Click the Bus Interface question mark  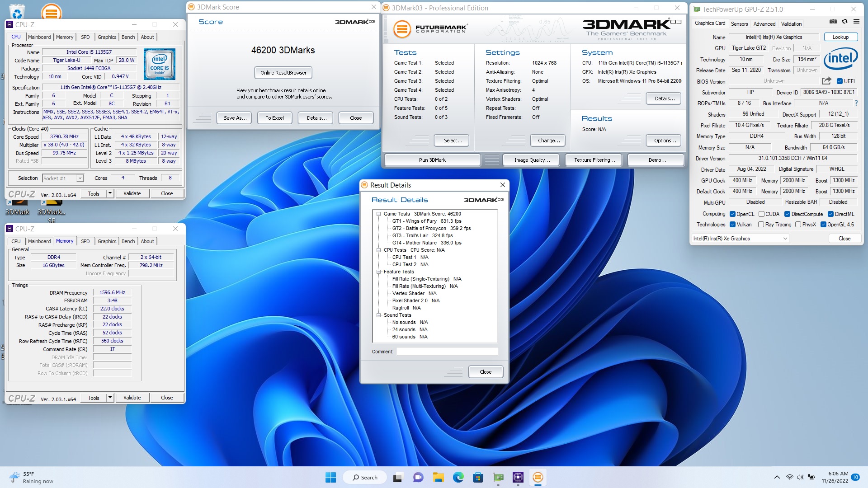pos(856,103)
